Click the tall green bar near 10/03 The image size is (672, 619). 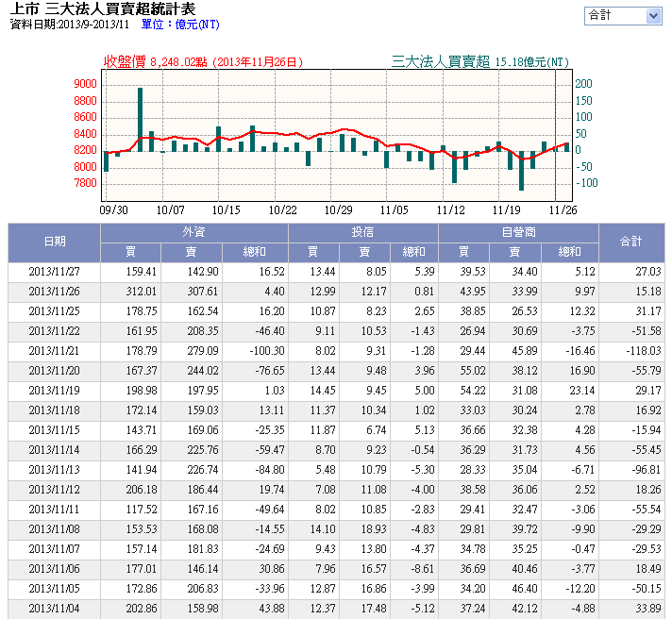pyautogui.click(x=140, y=120)
